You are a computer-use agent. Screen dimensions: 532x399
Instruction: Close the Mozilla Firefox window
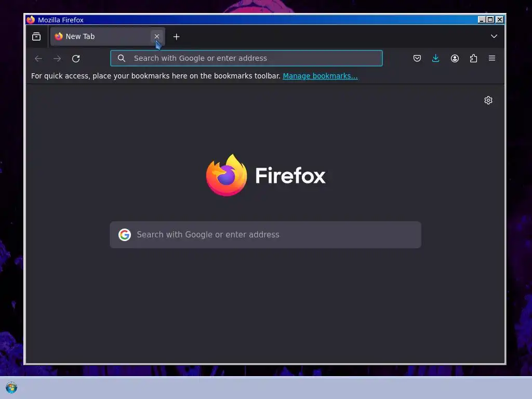click(499, 20)
